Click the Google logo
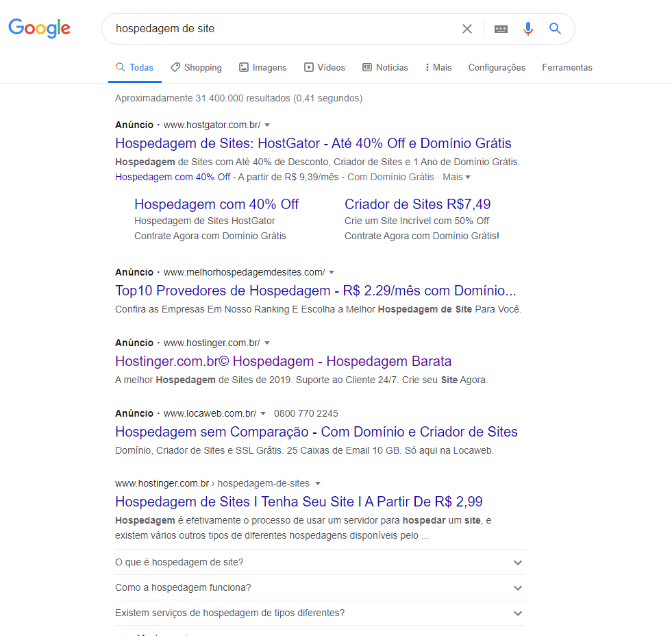672x636 pixels. point(40,28)
